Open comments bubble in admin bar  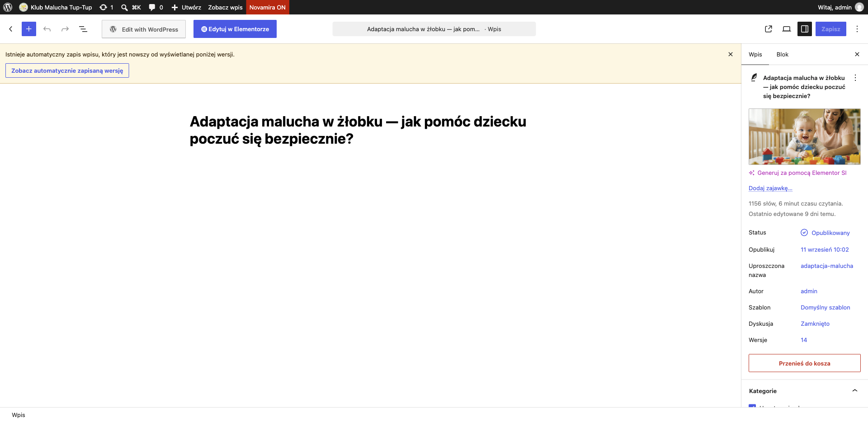tap(156, 7)
